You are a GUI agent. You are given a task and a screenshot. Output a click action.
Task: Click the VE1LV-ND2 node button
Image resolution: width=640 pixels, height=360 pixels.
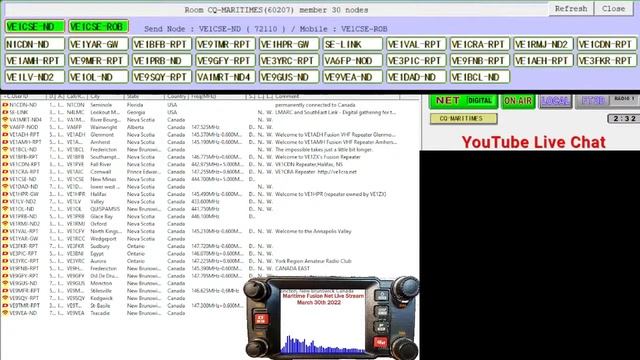35,77
